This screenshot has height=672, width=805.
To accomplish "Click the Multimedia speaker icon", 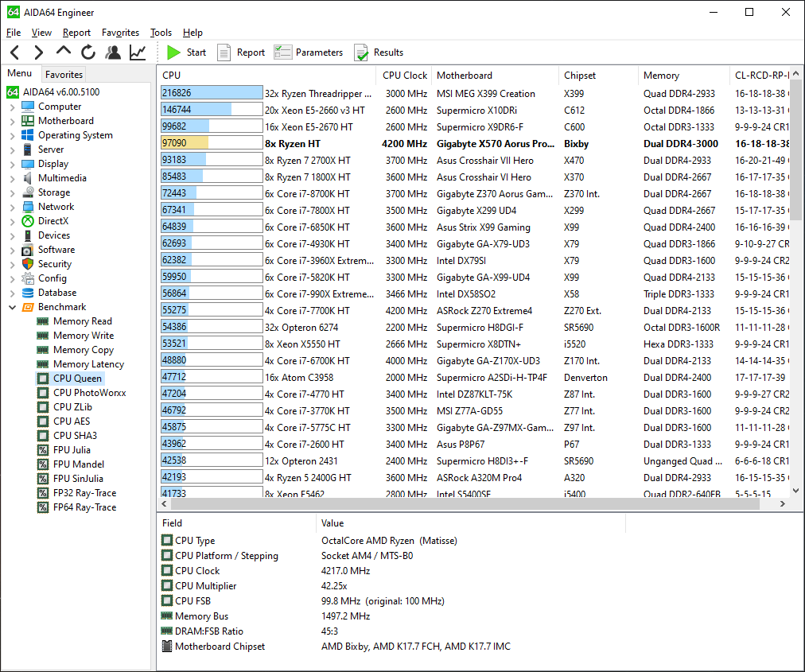I will (x=28, y=178).
